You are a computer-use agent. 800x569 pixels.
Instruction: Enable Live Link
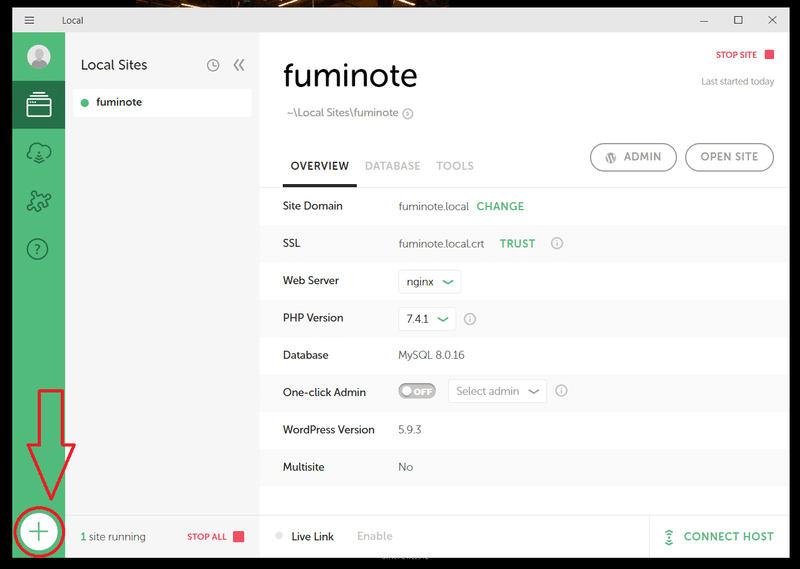click(374, 536)
